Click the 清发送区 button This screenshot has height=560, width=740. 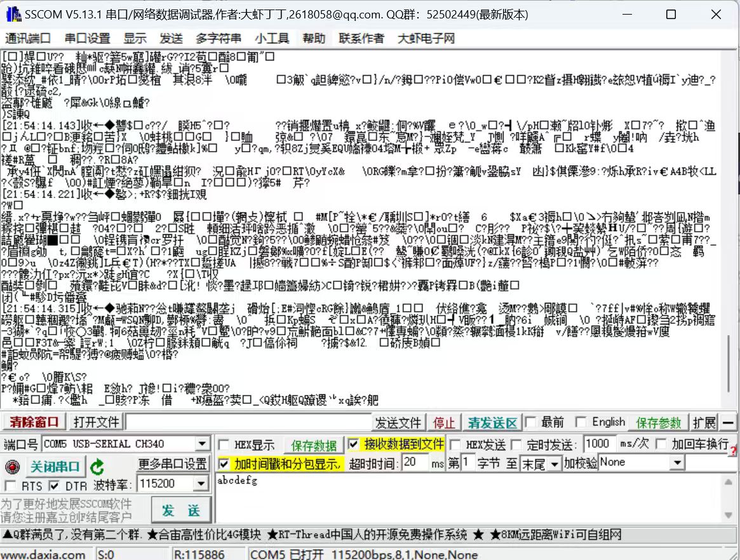click(492, 423)
